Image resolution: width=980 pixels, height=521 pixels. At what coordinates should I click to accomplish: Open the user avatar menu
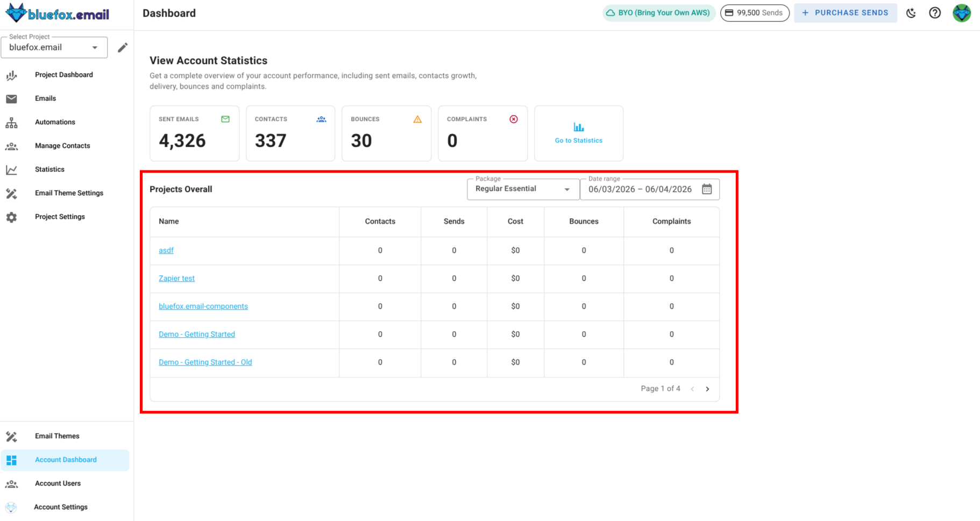(x=961, y=13)
